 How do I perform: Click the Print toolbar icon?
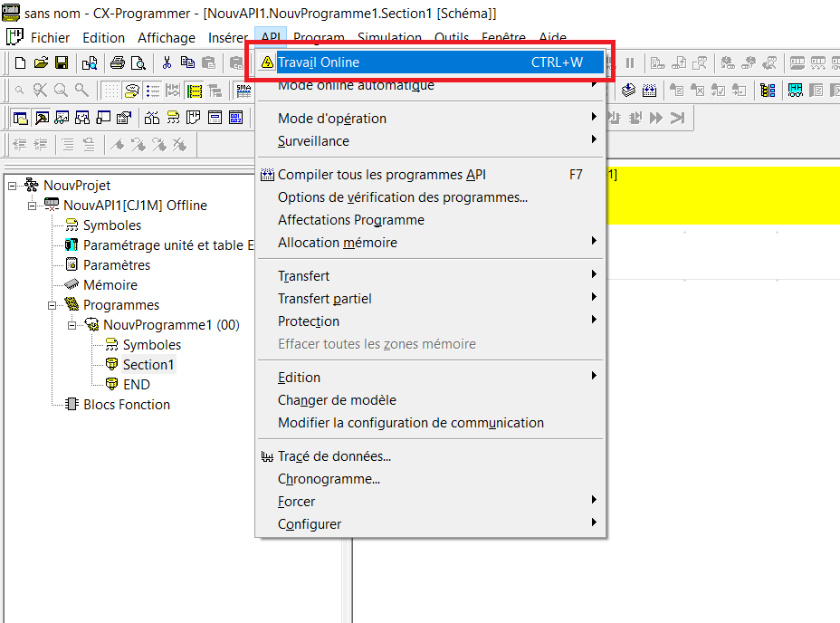click(x=117, y=62)
